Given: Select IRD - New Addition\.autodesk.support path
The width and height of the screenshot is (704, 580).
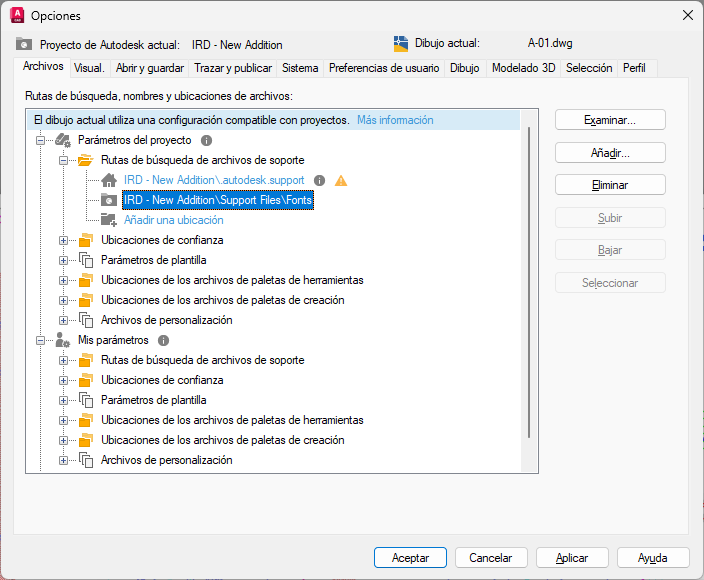Looking at the screenshot, I should point(214,180).
